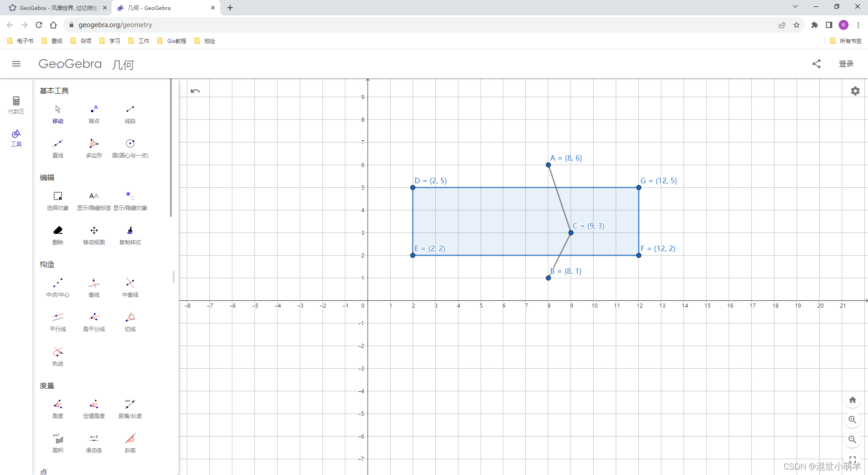Select the Slope (斜率) tool
The image size is (868, 475).
[130, 443]
